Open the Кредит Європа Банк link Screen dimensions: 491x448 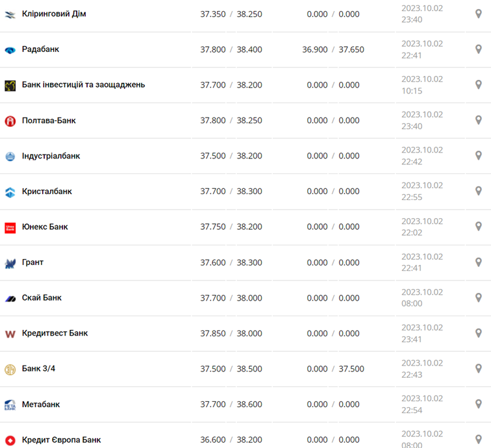(x=61, y=440)
